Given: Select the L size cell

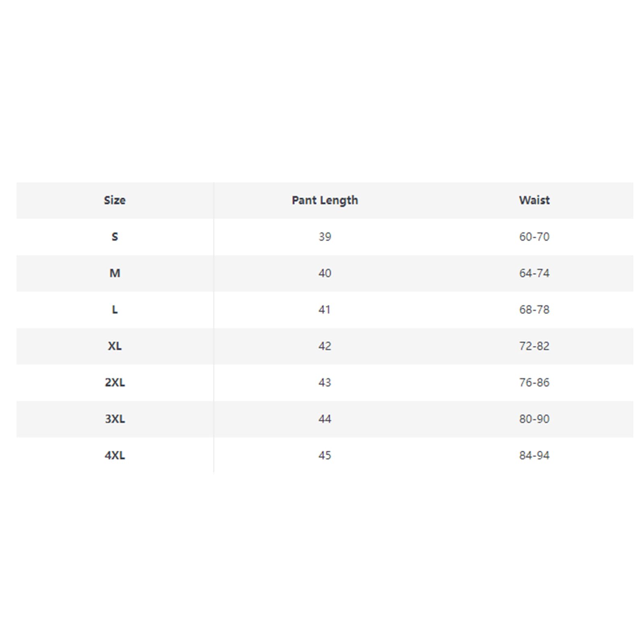Looking at the screenshot, I should [115, 310].
